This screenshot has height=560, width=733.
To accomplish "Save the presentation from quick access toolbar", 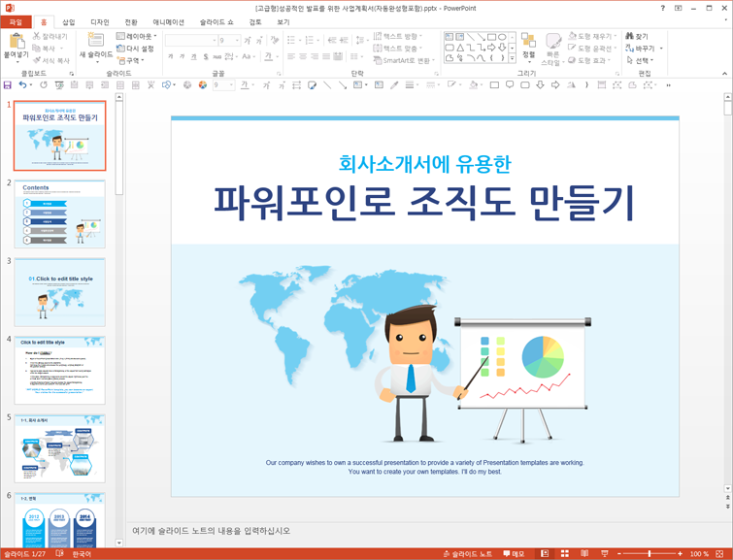I will point(8,85).
